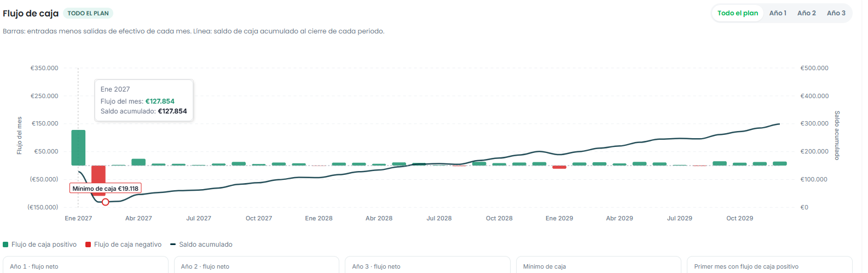Click the 'Flujo del mes: €127.854' tooltip line
Viewport: 868px width, 273px height.
[137, 101]
